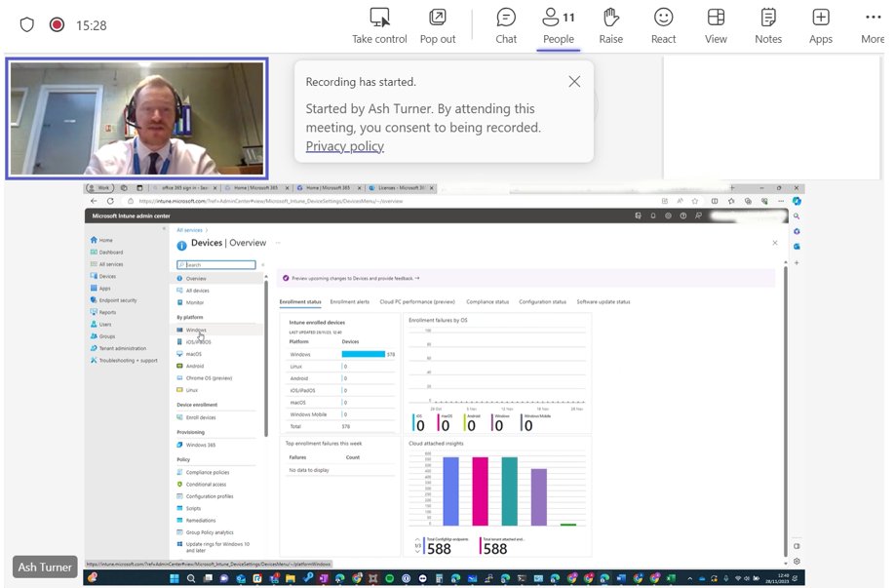Switch to the Configuration status tab
The width and height of the screenshot is (896, 588).
(x=542, y=301)
